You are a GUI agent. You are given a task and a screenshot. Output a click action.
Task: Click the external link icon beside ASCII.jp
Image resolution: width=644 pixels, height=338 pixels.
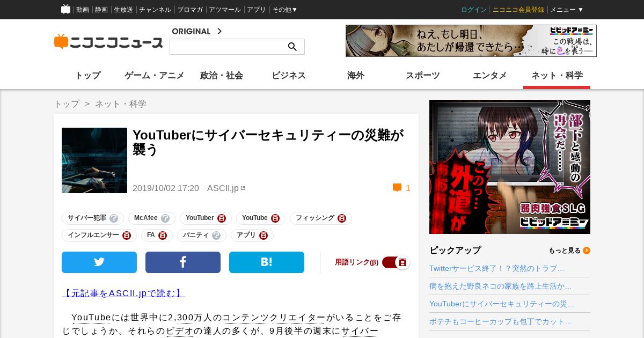(x=243, y=188)
